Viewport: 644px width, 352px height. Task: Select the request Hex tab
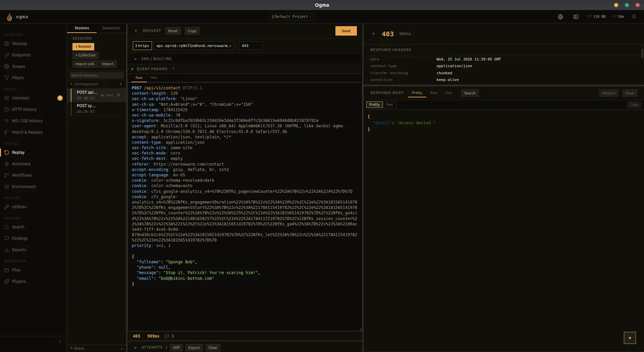tap(153, 78)
